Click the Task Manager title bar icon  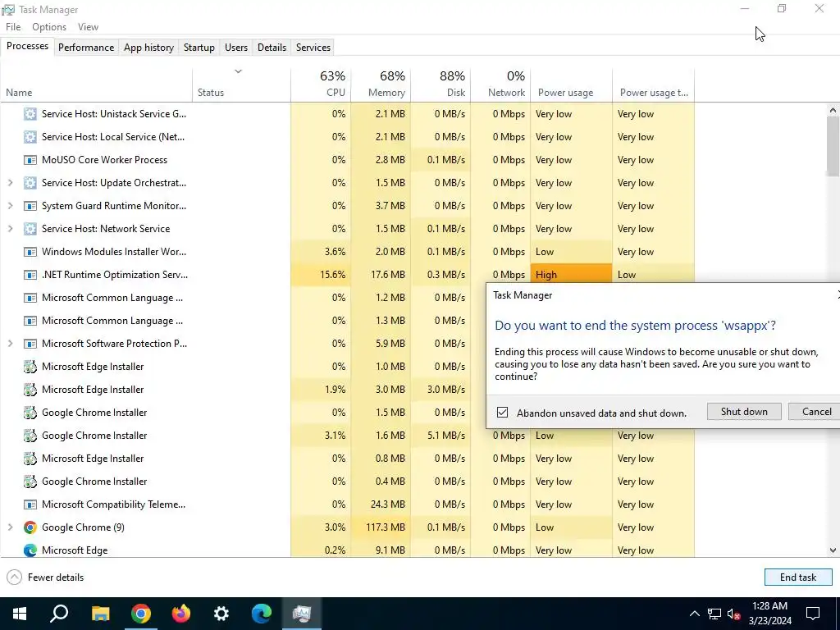tap(8, 10)
